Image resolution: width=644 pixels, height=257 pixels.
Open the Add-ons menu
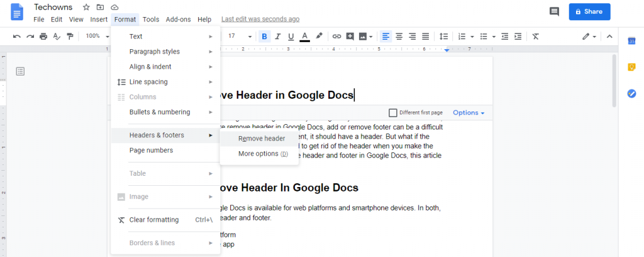[x=178, y=20]
